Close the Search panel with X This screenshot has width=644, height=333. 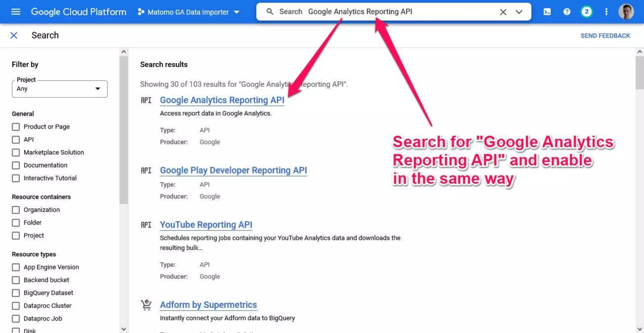click(14, 35)
